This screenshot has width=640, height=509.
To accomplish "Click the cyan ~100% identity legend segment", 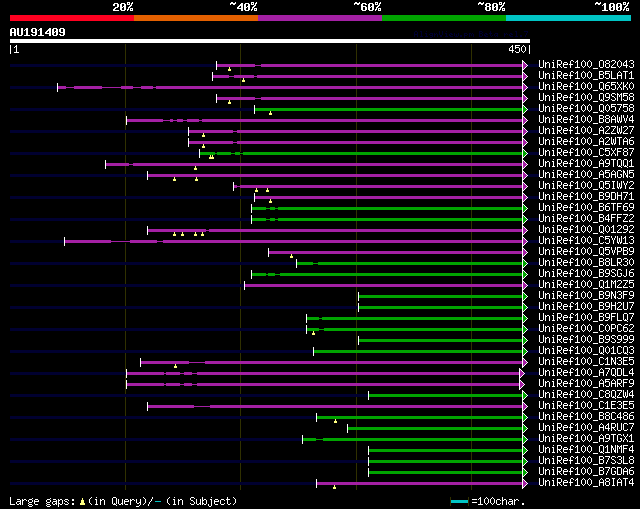I will tap(569, 18).
